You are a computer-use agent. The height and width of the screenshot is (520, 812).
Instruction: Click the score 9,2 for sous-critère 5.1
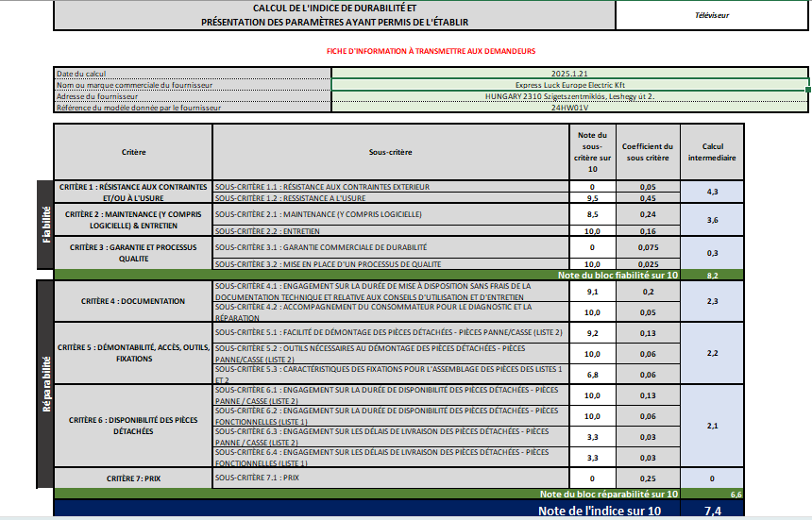(592, 333)
